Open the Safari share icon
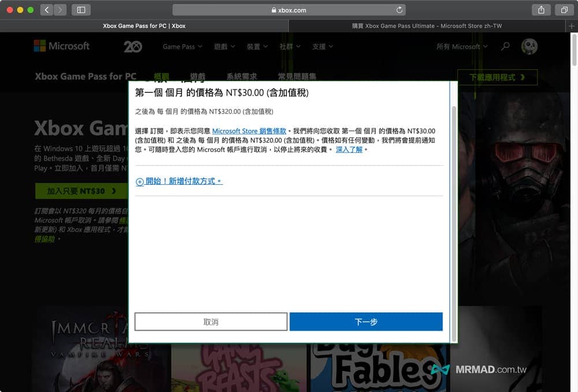Image resolution: width=578 pixels, height=392 pixels. coord(541,10)
